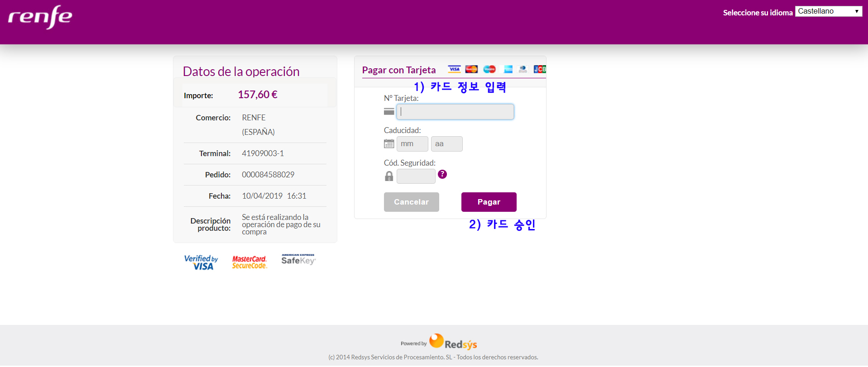
Task: Click the Terminal value 41909003-1
Action: click(263, 153)
